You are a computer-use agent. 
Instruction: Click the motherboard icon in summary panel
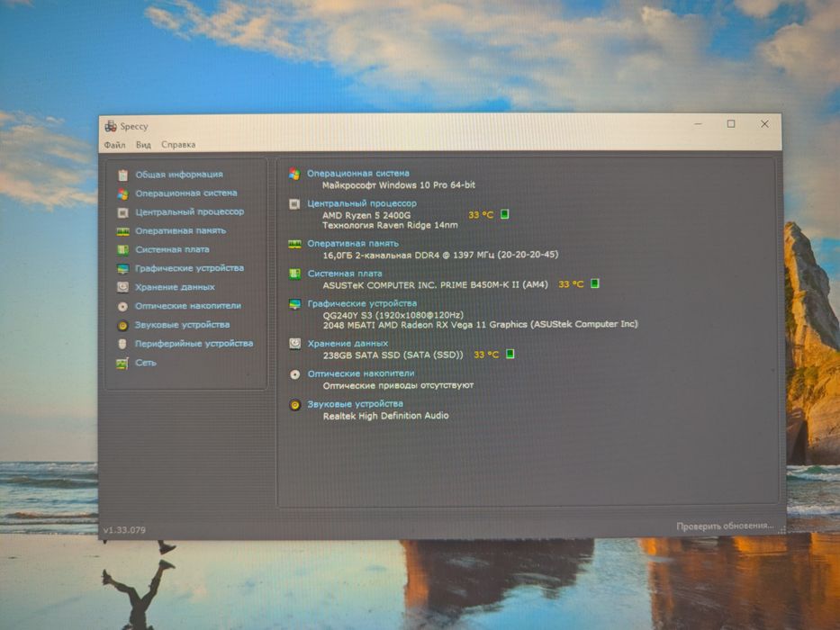[294, 274]
